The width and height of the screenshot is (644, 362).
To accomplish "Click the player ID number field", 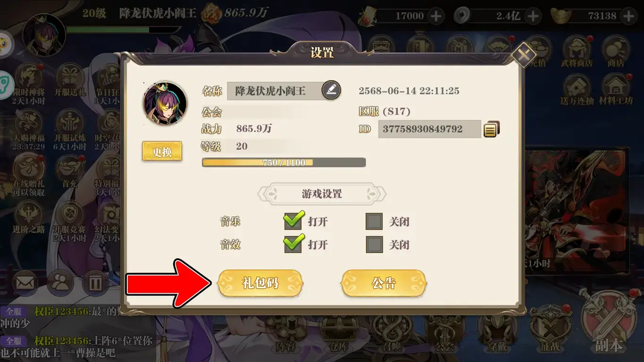I will (429, 129).
